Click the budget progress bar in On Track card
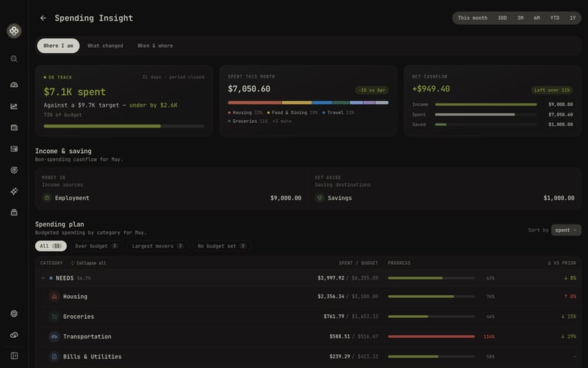 [x=123, y=126]
